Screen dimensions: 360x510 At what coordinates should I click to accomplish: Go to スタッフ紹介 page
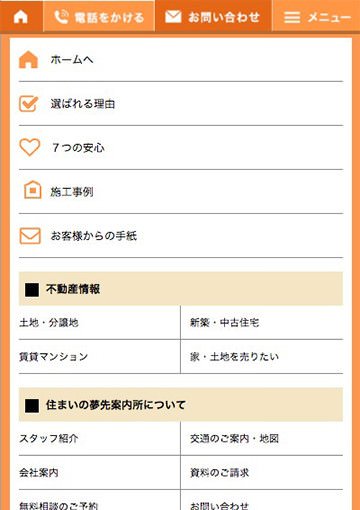(x=49, y=438)
